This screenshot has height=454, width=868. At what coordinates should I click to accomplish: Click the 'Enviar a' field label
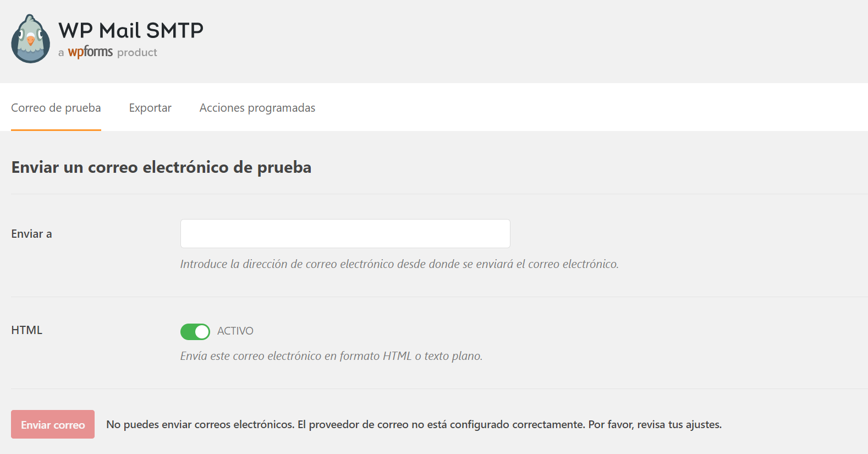coord(32,234)
